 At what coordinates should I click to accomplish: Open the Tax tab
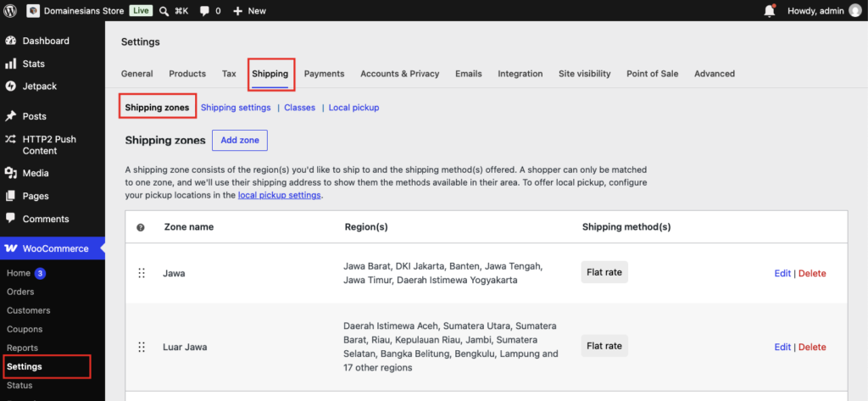pos(229,74)
